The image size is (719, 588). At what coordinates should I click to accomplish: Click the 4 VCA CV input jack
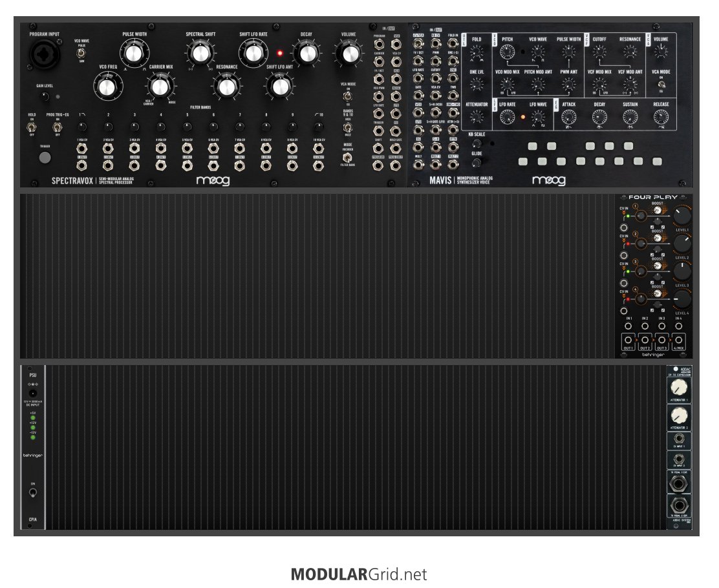pyautogui.click(x=160, y=149)
